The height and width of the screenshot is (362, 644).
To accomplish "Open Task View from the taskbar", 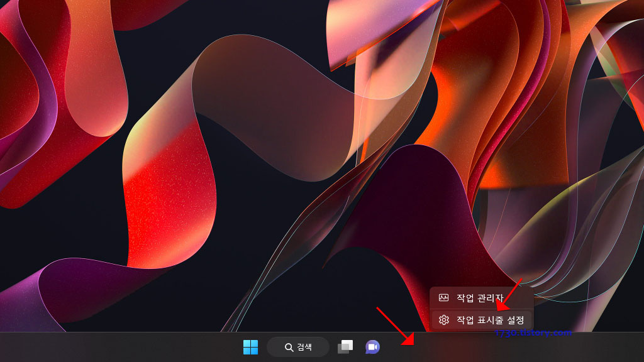I will click(x=345, y=347).
